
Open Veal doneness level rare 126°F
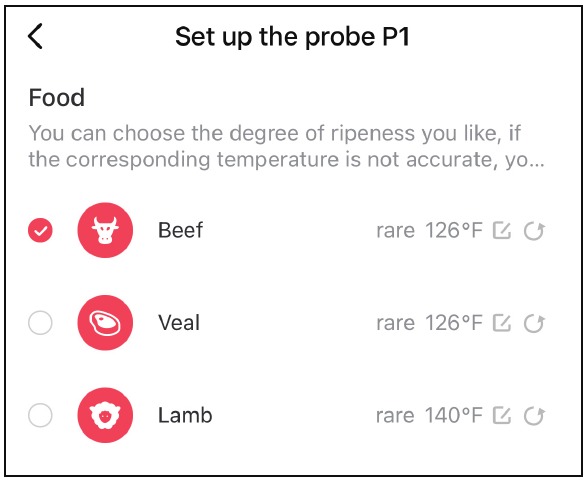(x=429, y=323)
